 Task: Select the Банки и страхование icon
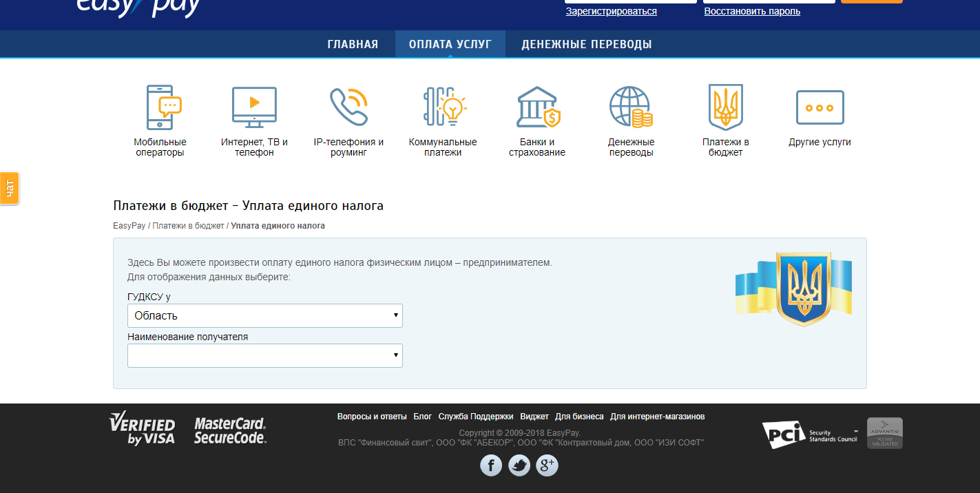(x=537, y=107)
